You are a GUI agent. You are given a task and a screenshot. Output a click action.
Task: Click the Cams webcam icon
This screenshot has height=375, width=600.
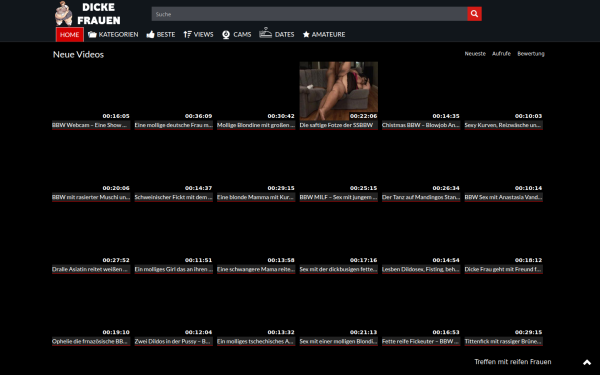click(226, 34)
